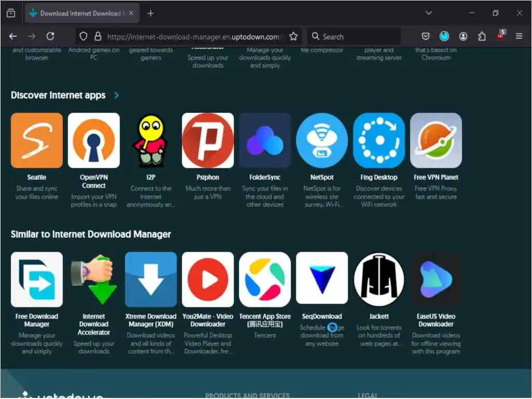Show site security lock information

98,36
